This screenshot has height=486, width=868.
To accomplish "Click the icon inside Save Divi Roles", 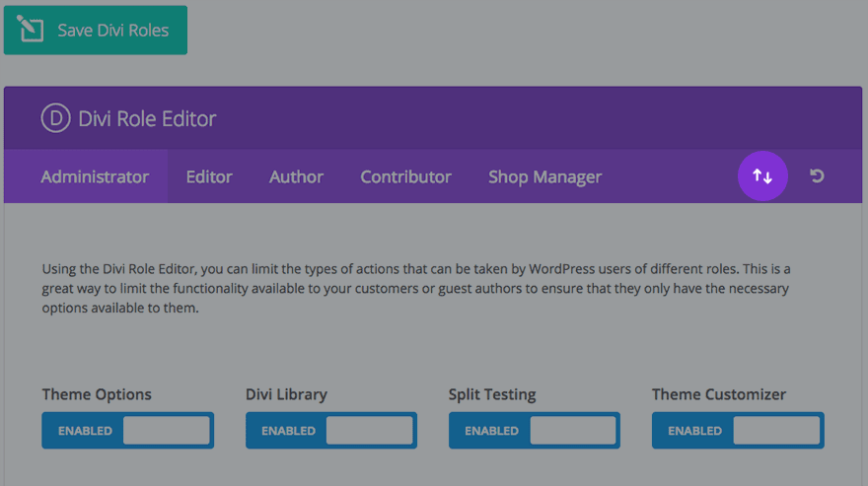I will (x=32, y=31).
